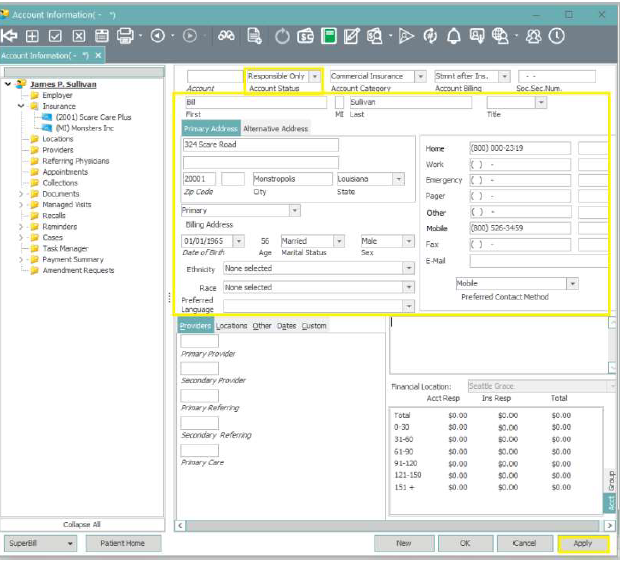Expand the Documents folder node
The width and height of the screenshot is (625, 567).
point(22,194)
